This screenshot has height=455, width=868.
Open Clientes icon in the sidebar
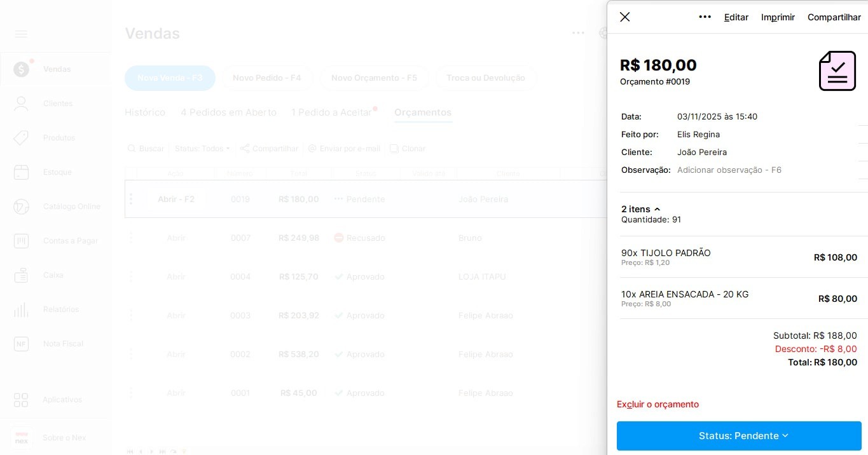point(21,104)
